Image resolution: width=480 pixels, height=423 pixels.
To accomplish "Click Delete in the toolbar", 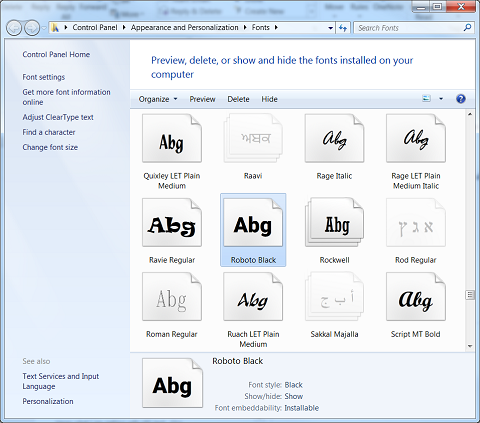I will [238, 99].
